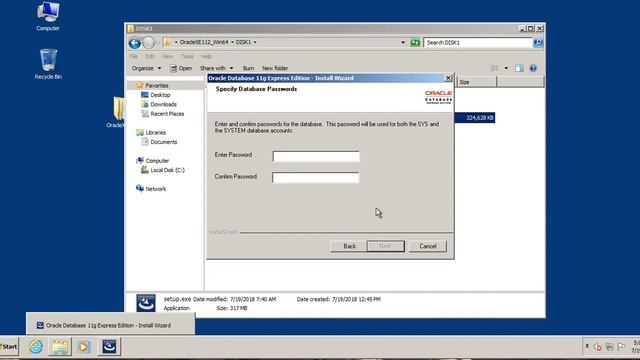This screenshot has height=360, width=640.
Task: Click the Oracle Install Wizard taskbar preview
Action: coord(110,325)
